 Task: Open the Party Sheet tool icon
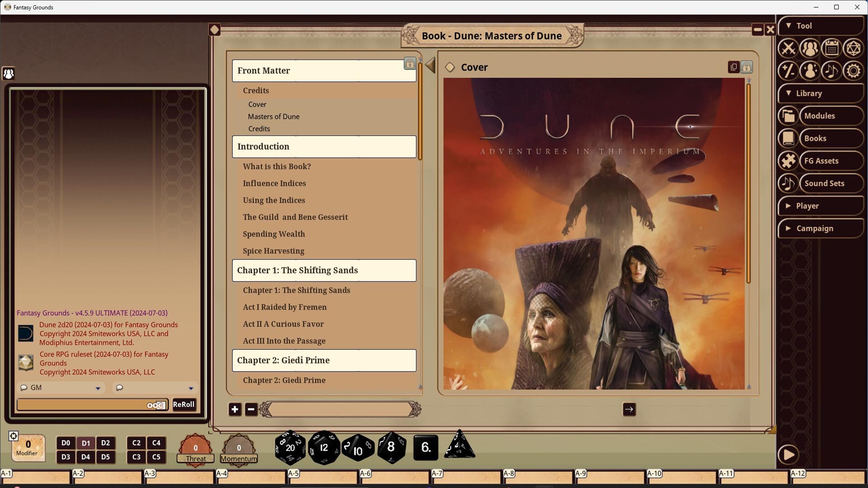coord(810,48)
